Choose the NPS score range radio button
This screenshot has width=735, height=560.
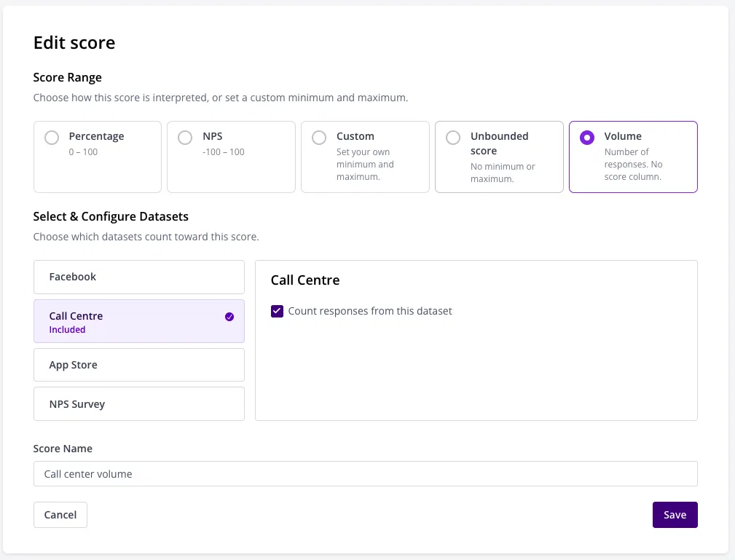tap(185, 138)
